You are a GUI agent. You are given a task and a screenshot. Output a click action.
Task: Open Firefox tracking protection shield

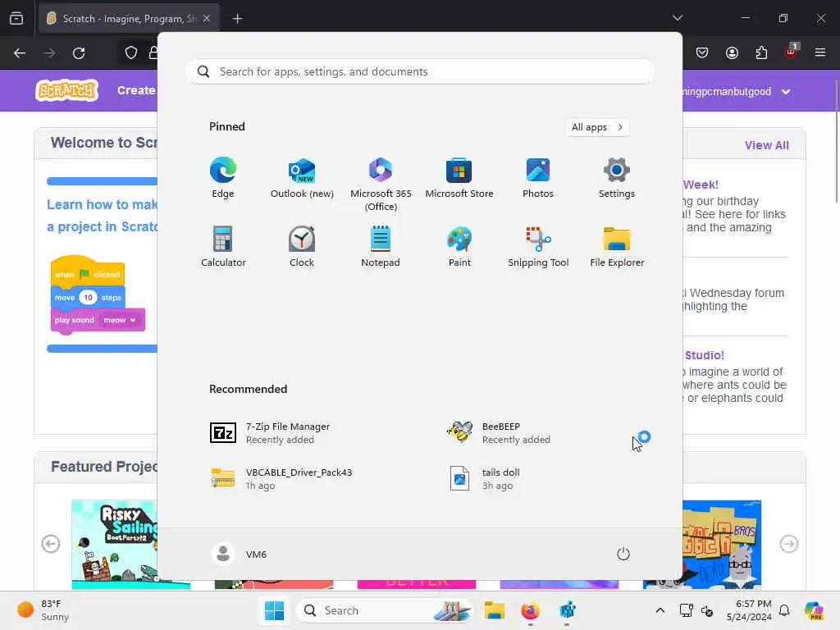pos(131,53)
